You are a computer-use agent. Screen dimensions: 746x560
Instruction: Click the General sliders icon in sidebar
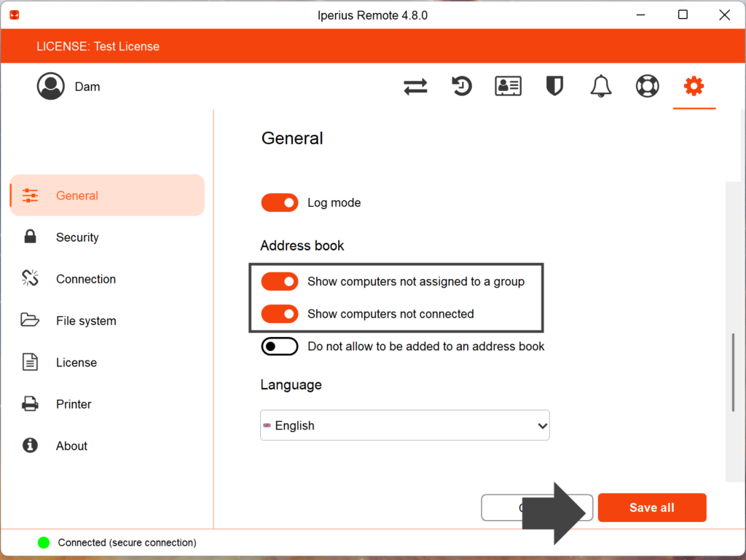click(x=30, y=195)
